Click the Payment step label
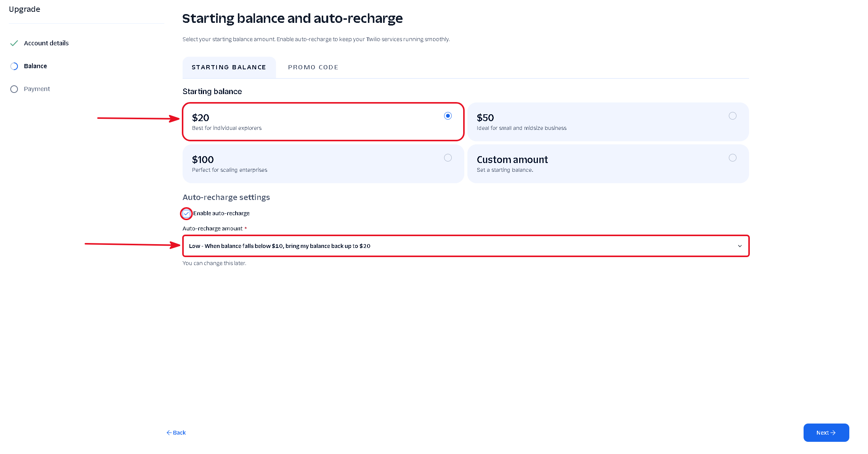The width and height of the screenshot is (868, 454). click(37, 89)
